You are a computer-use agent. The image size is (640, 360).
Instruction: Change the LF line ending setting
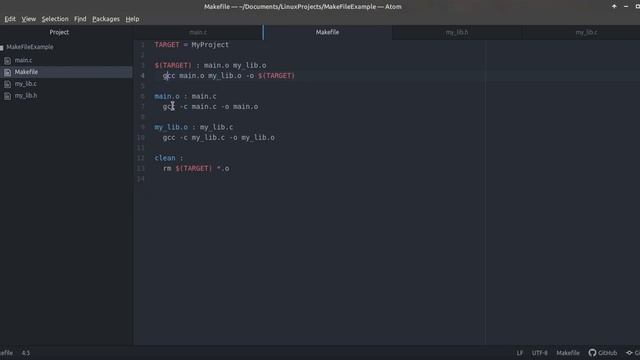click(x=520, y=353)
